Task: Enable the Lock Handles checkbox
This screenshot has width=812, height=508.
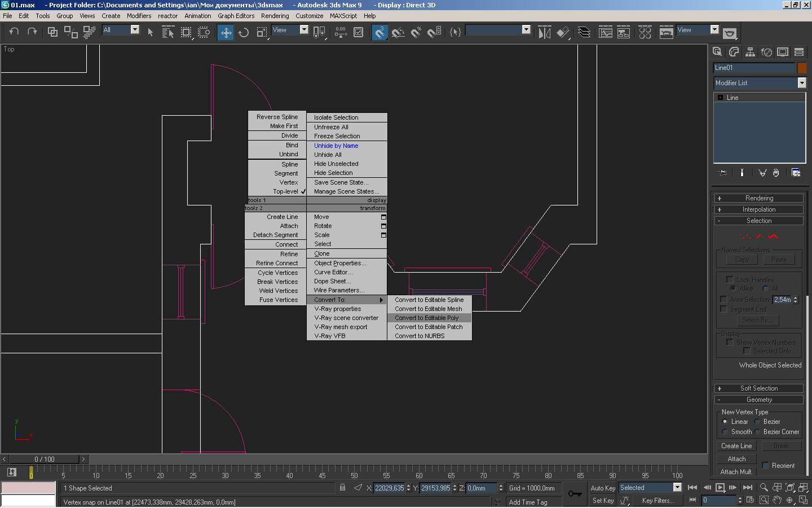Action: pos(730,279)
